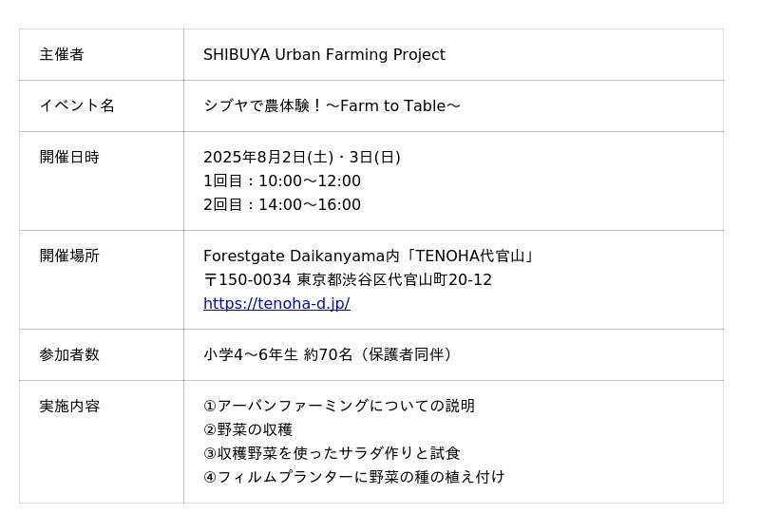Select the SHIBUYA Urban Farming Project text

click(324, 55)
